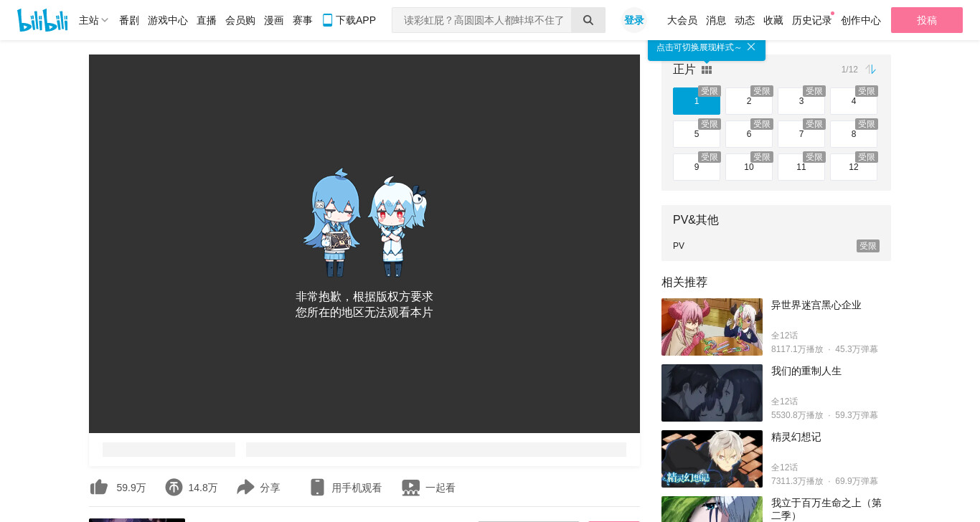980x522 pixels.
Task: Select episode 5
Action: pyautogui.click(x=697, y=134)
